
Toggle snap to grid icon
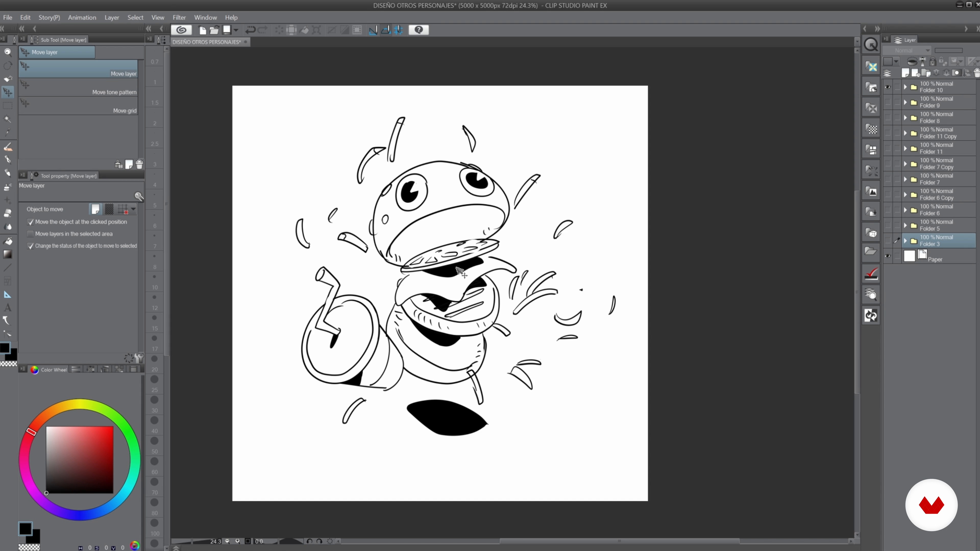pyautogui.click(x=398, y=30)
